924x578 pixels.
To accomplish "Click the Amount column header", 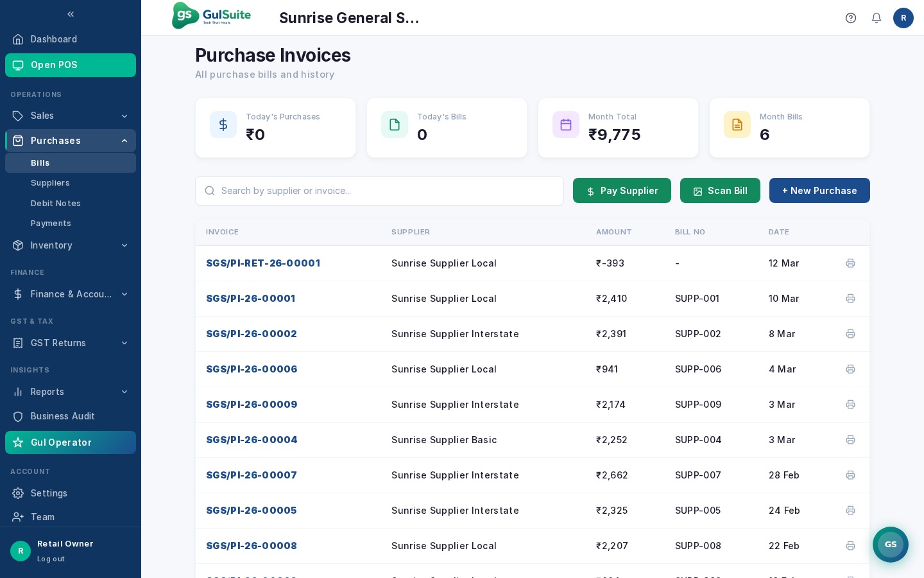I will coord(613,232).
